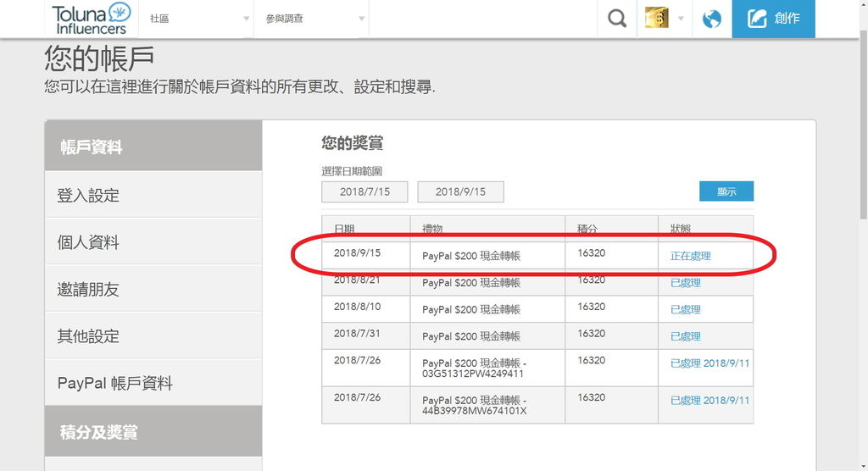The height and width of the screenshot is (471, 868).
Task: Click 已處理 link for 2018/8/10 row
Action: (x=685, y=309)
